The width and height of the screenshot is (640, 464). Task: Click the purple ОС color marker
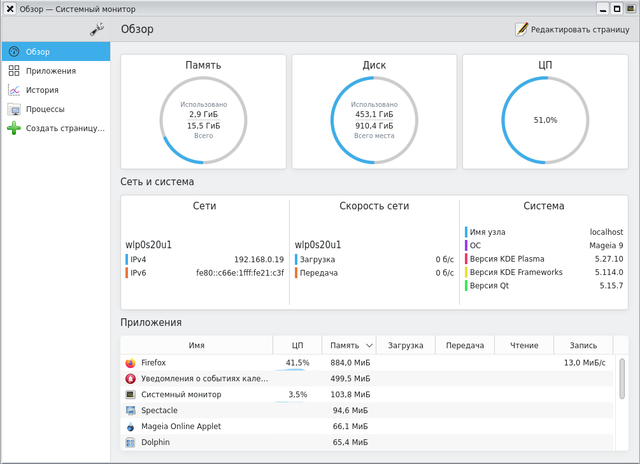466,245
